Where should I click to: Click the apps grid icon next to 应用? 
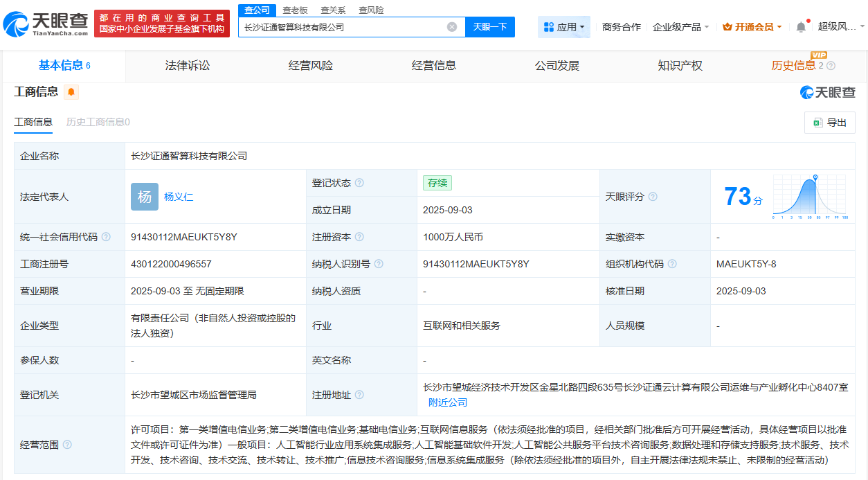click(549, 26)
